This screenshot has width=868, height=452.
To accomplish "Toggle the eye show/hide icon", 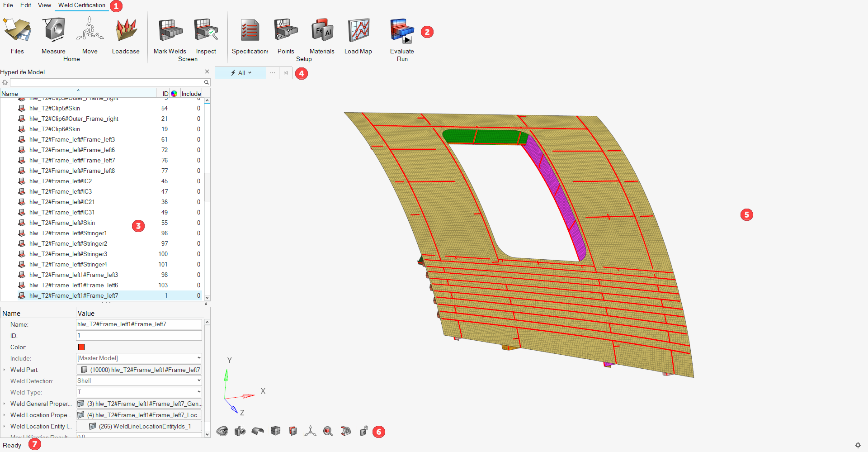I will point(222,431).
